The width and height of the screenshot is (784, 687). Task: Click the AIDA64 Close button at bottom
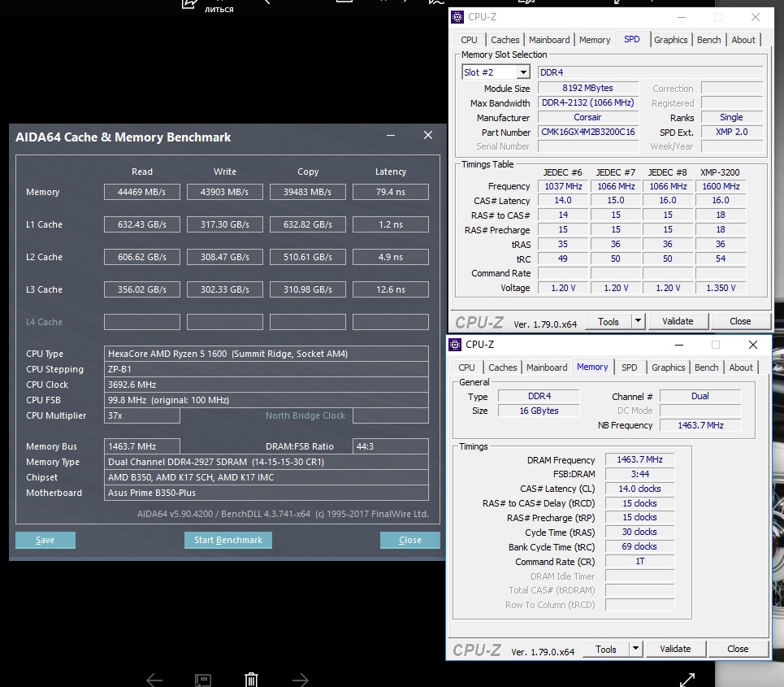pyautogui.click(x=410, y=540)
